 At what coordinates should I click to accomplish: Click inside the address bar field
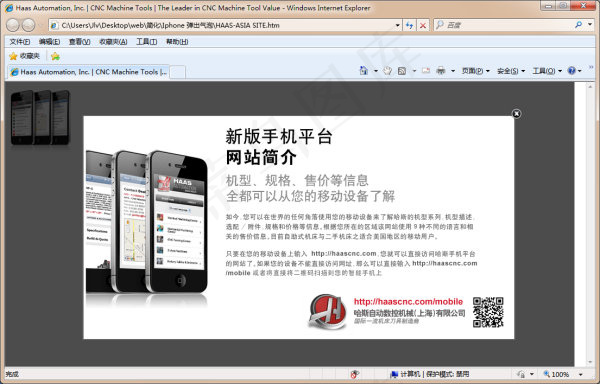226,25
